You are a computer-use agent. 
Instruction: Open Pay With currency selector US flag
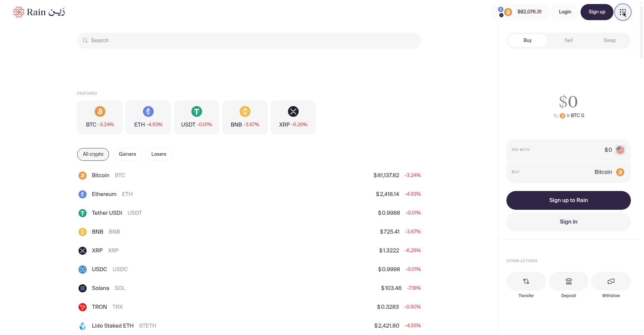click(620, 150)
